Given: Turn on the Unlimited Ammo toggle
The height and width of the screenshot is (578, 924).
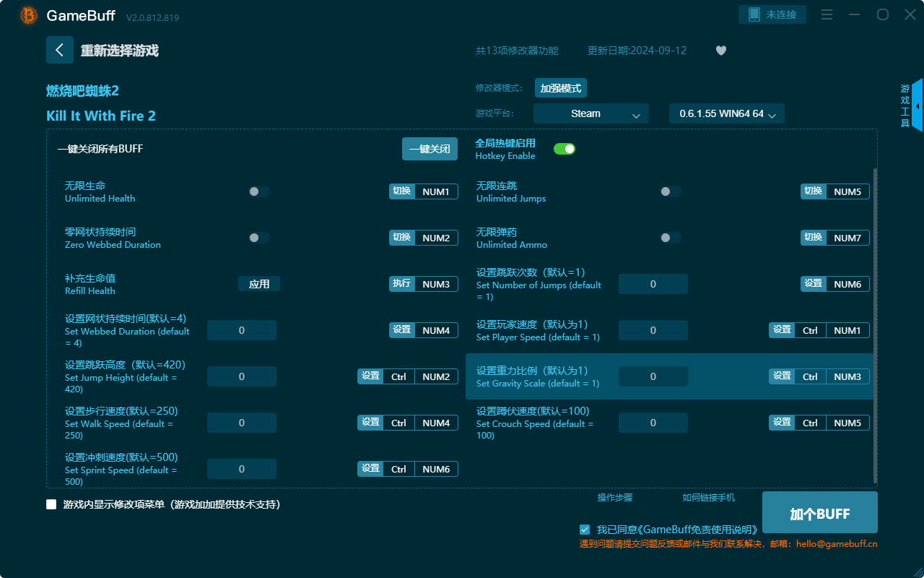Looking at the screenshot, I should pos(670,237).
